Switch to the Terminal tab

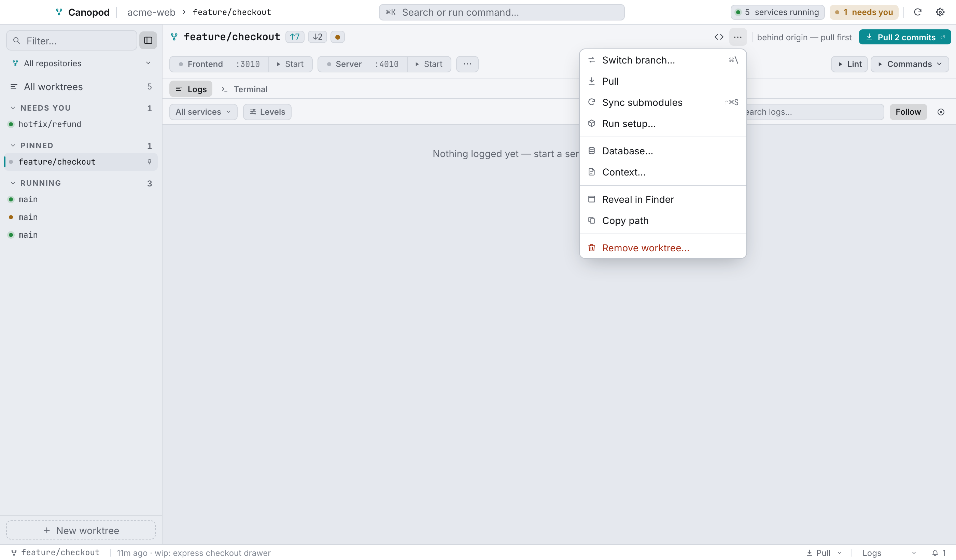tap(245, 89)
